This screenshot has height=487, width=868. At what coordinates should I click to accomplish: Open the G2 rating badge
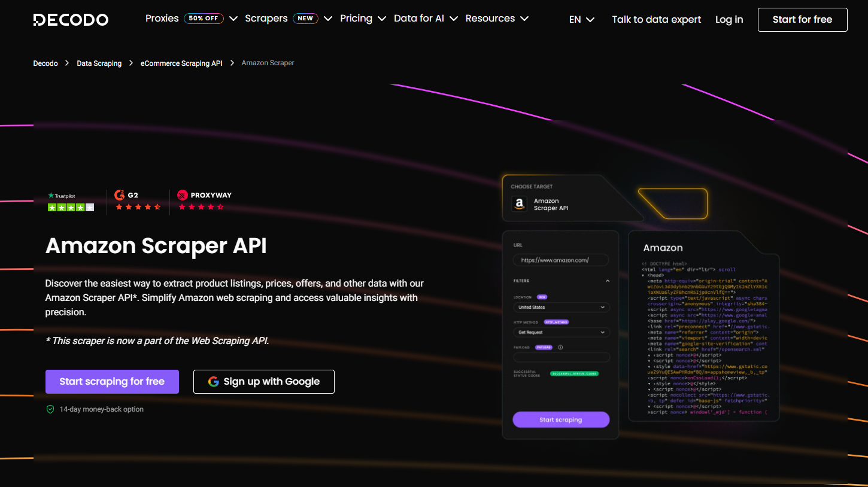138,201
